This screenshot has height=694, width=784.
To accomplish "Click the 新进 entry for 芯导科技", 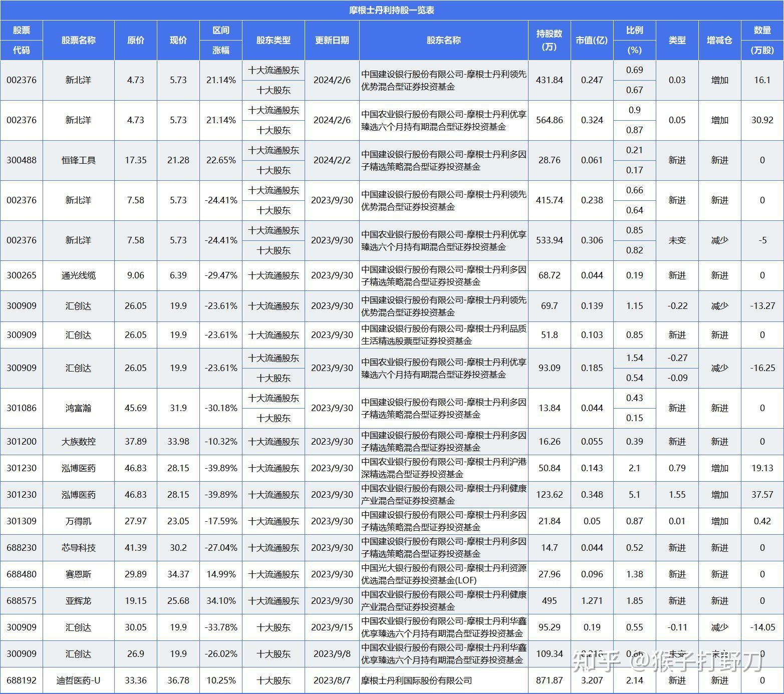I will 677,547.
